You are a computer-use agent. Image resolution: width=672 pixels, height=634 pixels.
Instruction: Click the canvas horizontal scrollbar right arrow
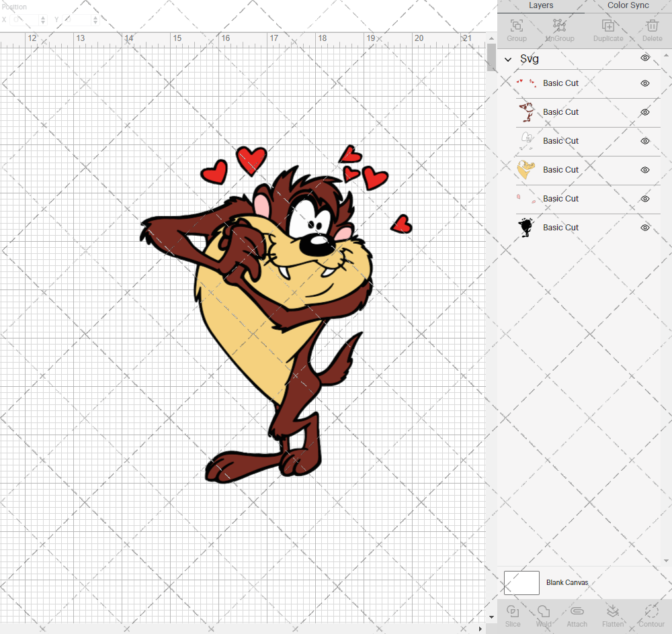[480, 629]
